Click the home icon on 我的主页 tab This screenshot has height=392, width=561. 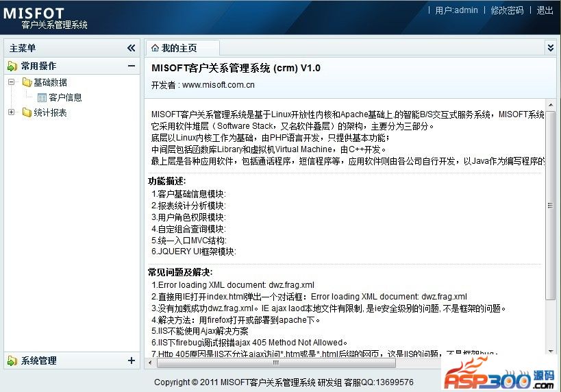(155, 48)
